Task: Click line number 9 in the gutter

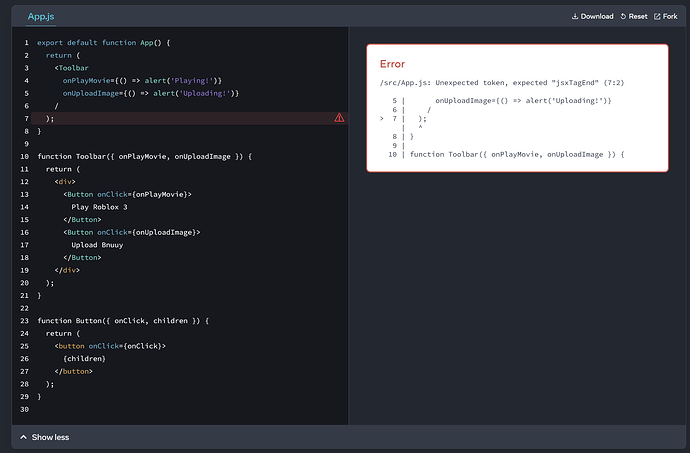Action: (26, 144)
